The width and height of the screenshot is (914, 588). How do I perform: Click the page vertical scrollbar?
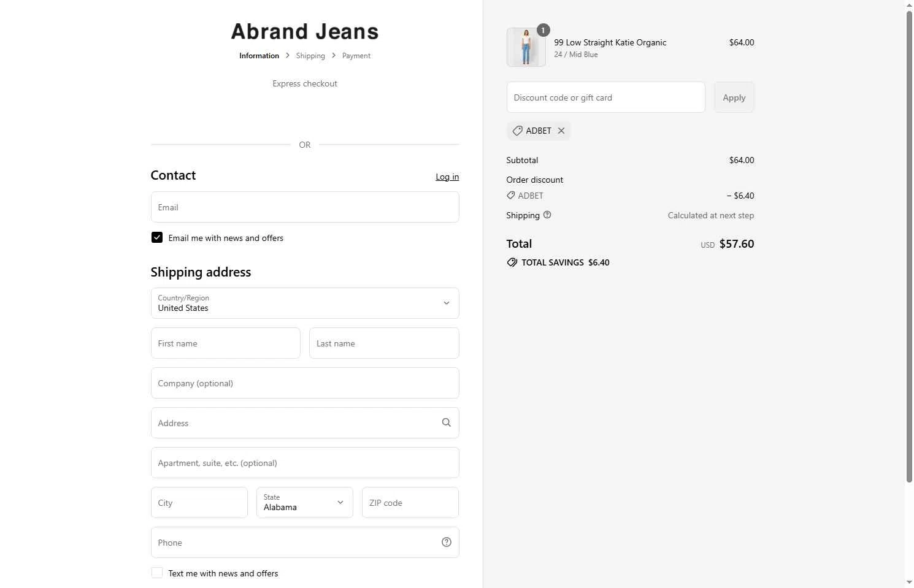click(909, 245)
